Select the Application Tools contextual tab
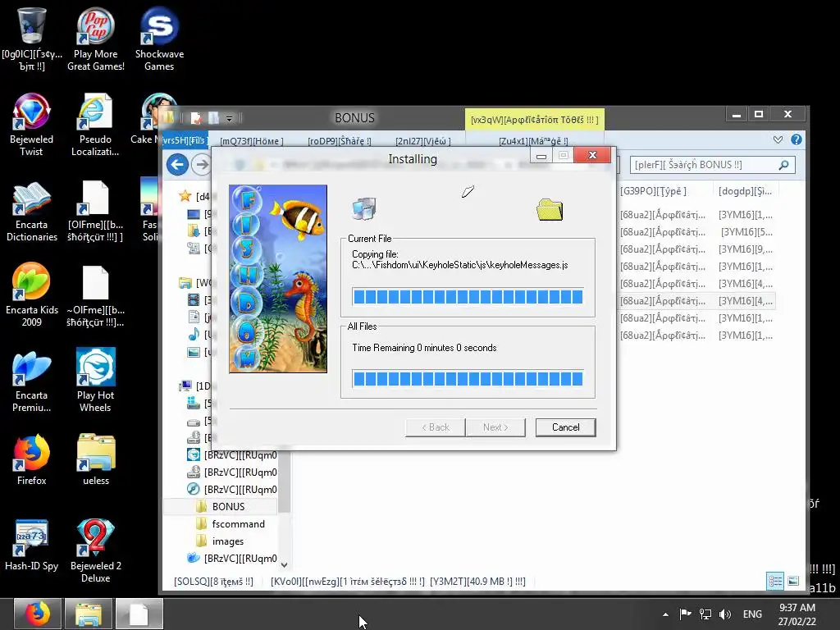Image resolution: width=840 pixels, height=630 pixels. 535,120
